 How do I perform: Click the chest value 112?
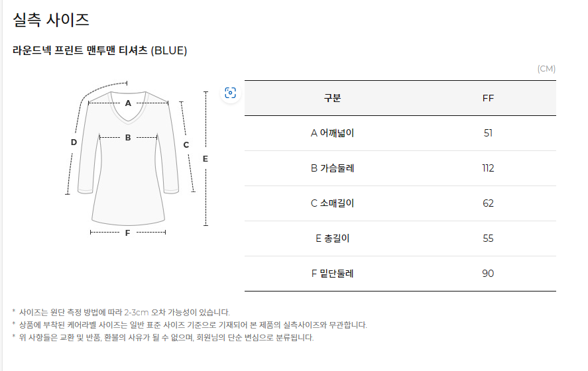(x=488, y=168)
